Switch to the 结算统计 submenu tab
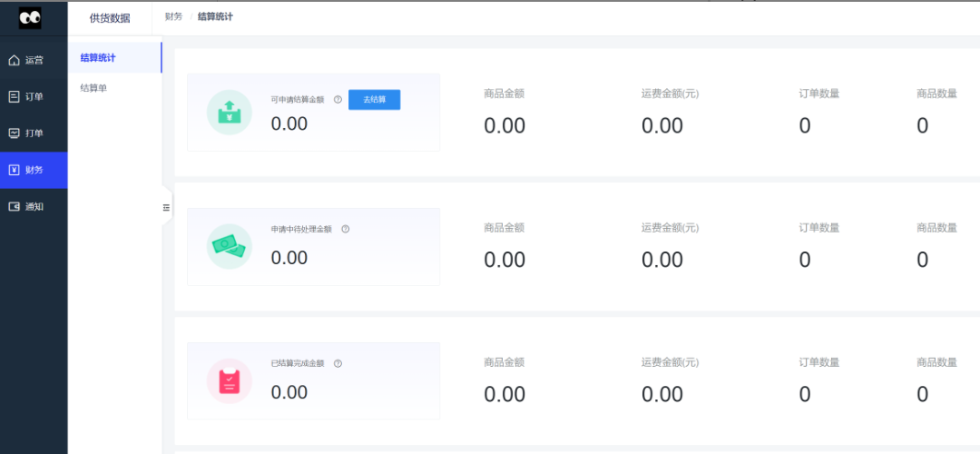The image size is (980, 454). tap(98, 58)
